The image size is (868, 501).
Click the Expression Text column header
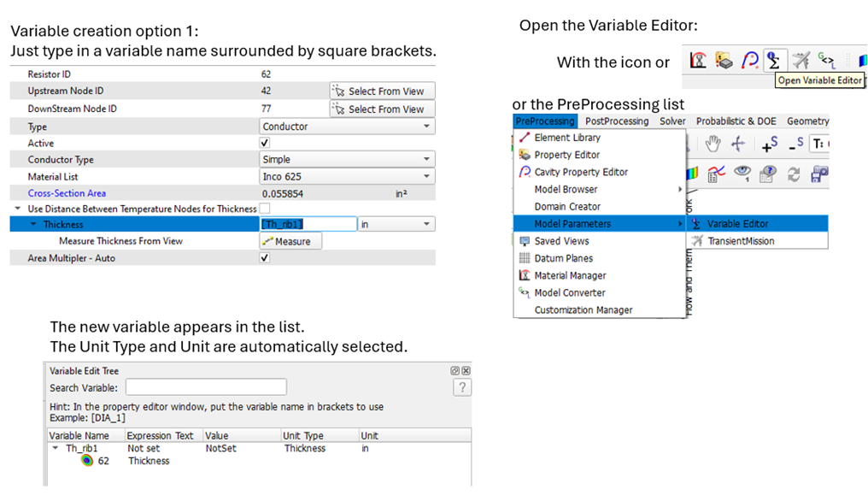[164, 436]
